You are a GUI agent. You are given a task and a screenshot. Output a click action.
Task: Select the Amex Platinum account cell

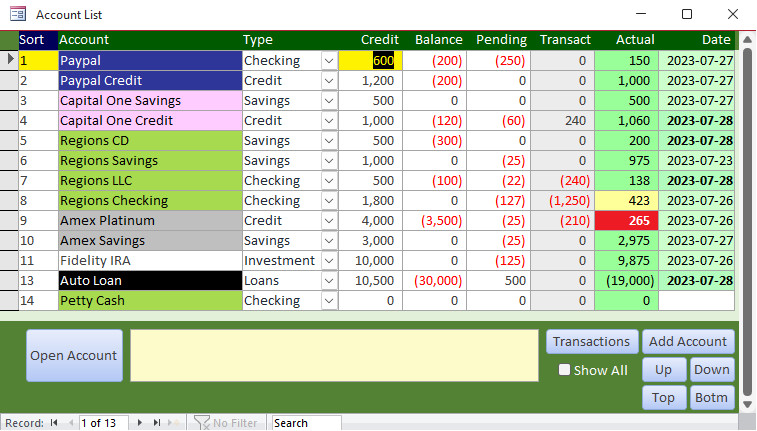coord(150,221)
